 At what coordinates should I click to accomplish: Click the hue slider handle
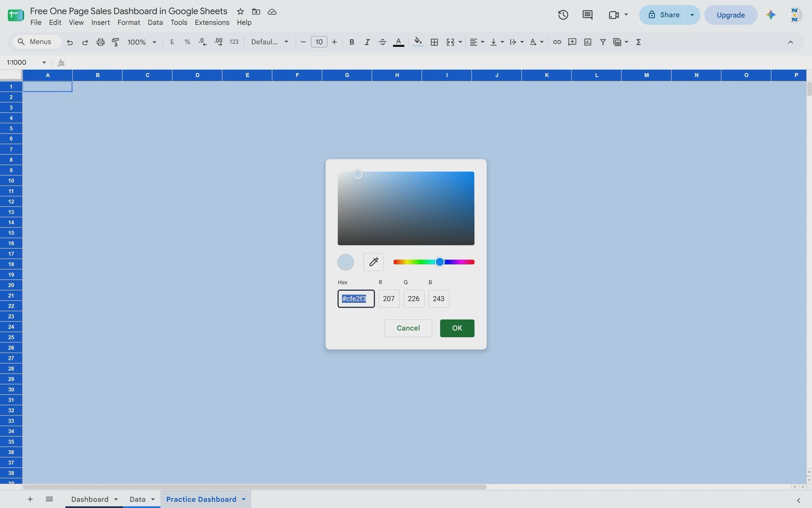(440, 262)
